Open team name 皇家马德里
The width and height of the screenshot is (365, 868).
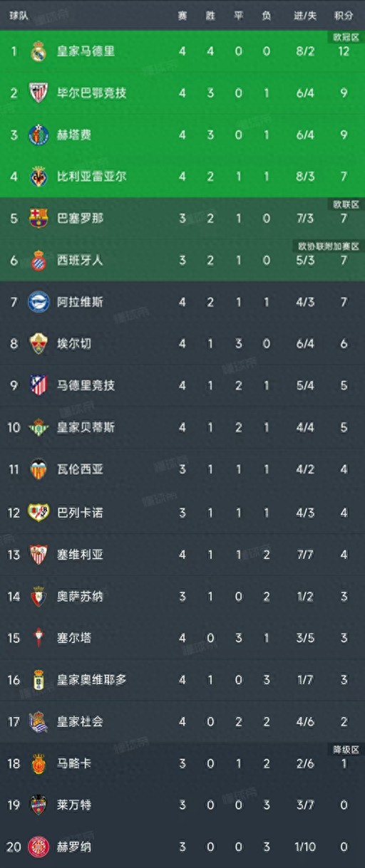(86, 51)
